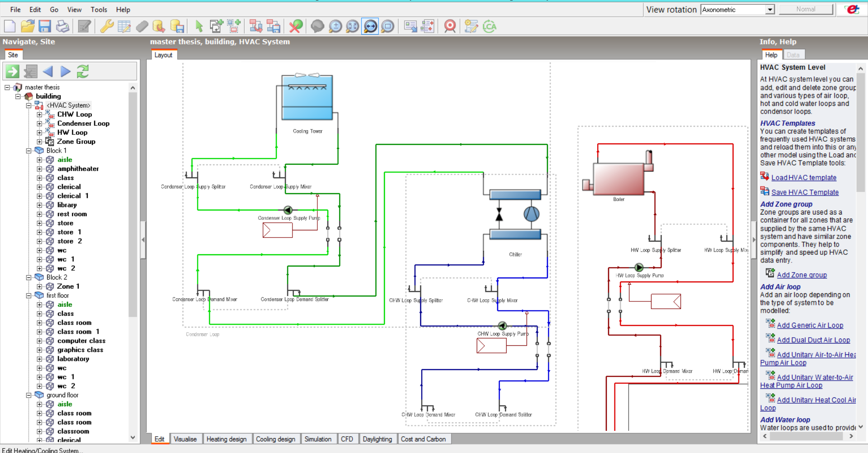The height and width of the screenshot is (453, 868).
Task: Click the green arrow select tool
Action: click(x=199, y=26)
